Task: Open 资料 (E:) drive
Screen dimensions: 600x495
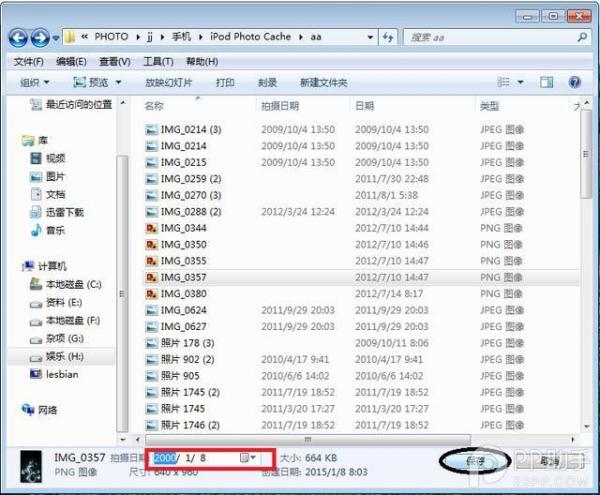Action: [x=56, y=303]
